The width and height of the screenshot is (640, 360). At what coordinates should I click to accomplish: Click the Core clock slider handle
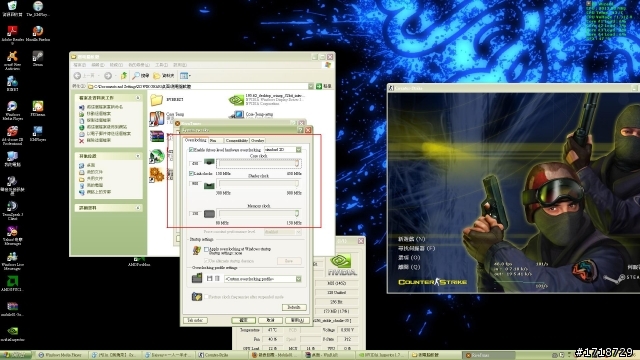[297, 163]
